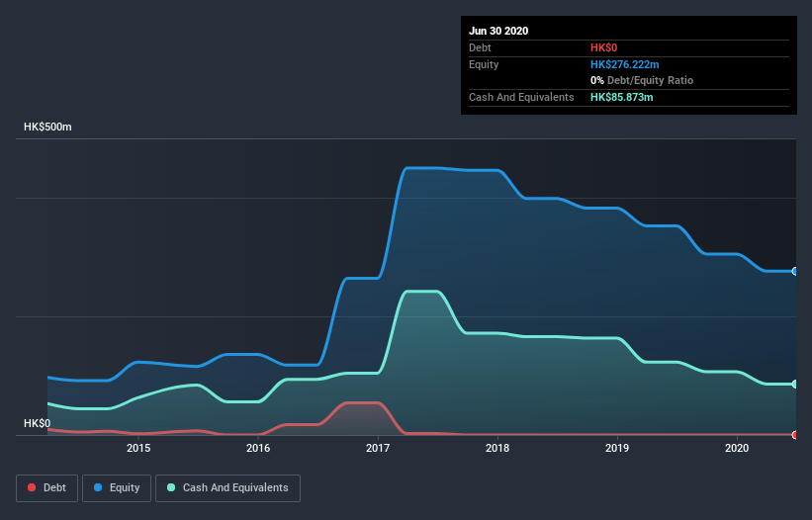Select the 2016 x-axis label
The image size is (812, 520).
(x=258, y=448)
